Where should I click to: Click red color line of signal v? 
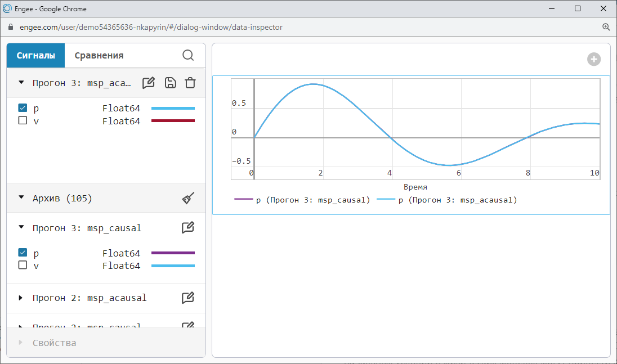coord(173,121)
